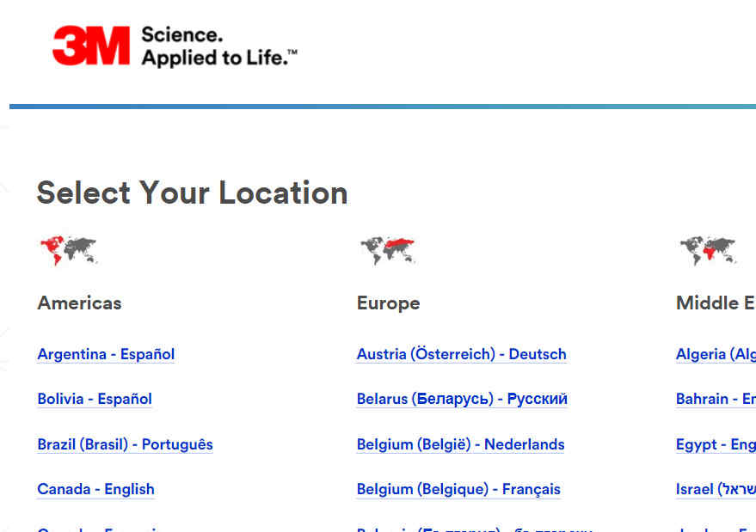Select Belarus (Беларусь) - Русский

pos(462,399)
